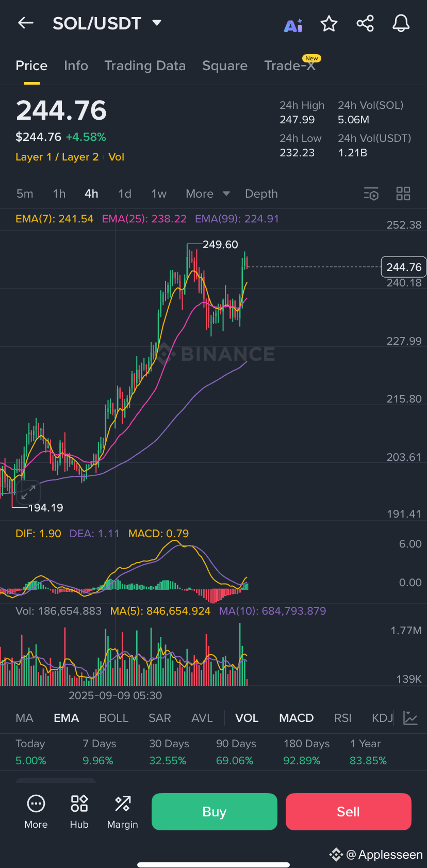Tap the green Buy button
This screenshot has height=868, width=427.
(215, 812)
